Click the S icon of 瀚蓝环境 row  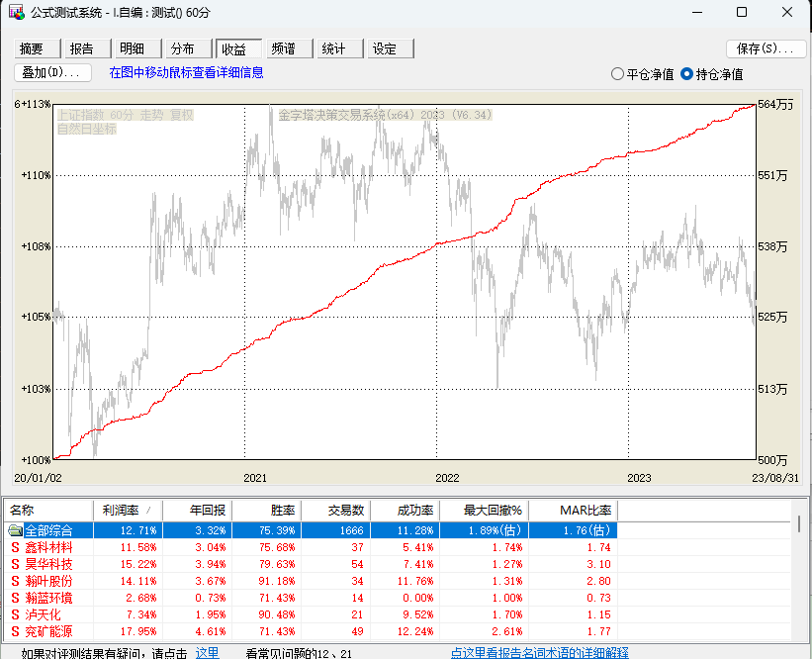click(16, 598)
